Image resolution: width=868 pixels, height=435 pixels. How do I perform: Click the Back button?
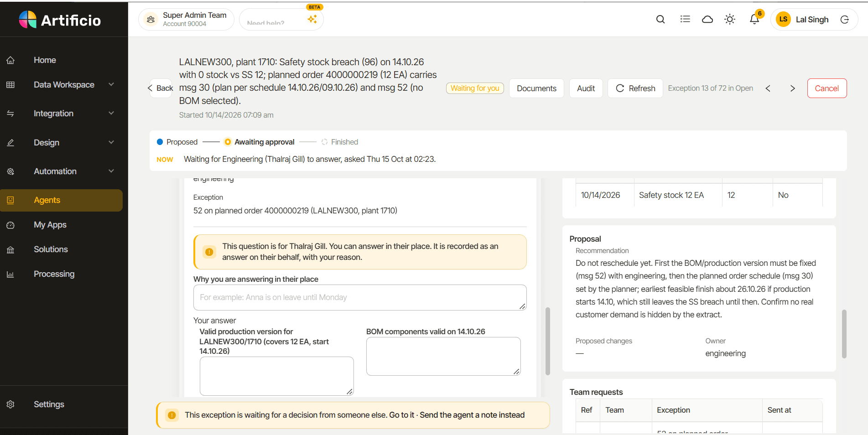coord(160,88)
